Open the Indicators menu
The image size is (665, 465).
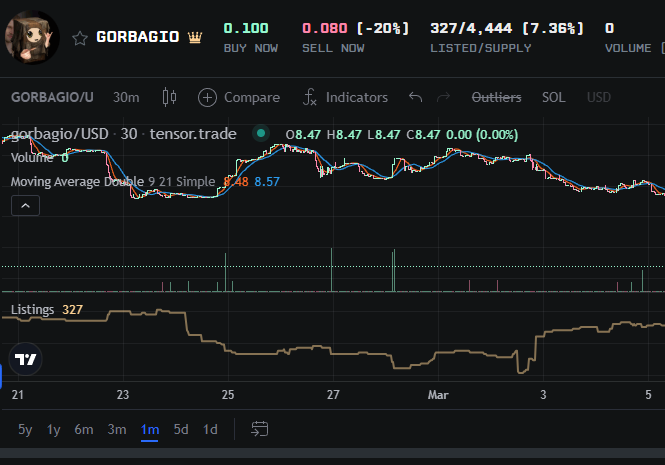(345, 98)
